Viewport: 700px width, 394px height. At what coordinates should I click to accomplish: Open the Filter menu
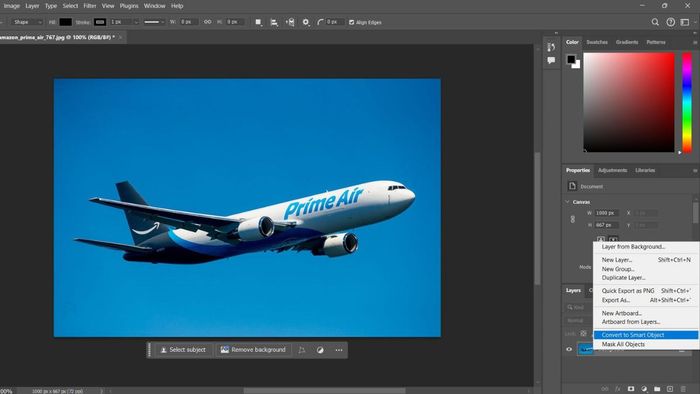tap(90, 6)
